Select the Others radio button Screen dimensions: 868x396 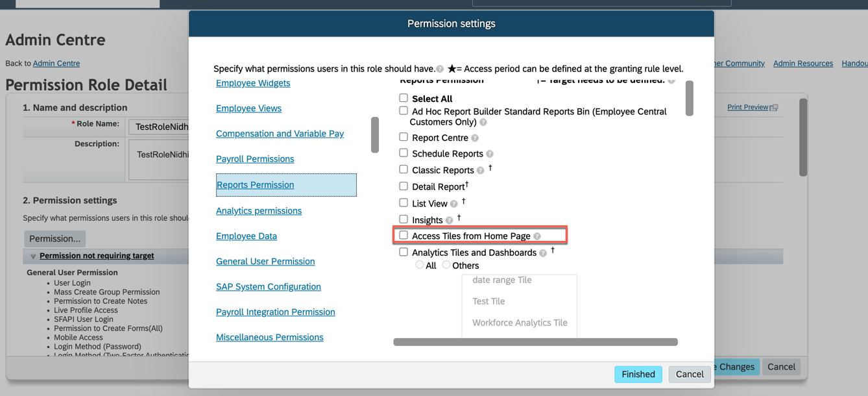(x=446, y=265)
